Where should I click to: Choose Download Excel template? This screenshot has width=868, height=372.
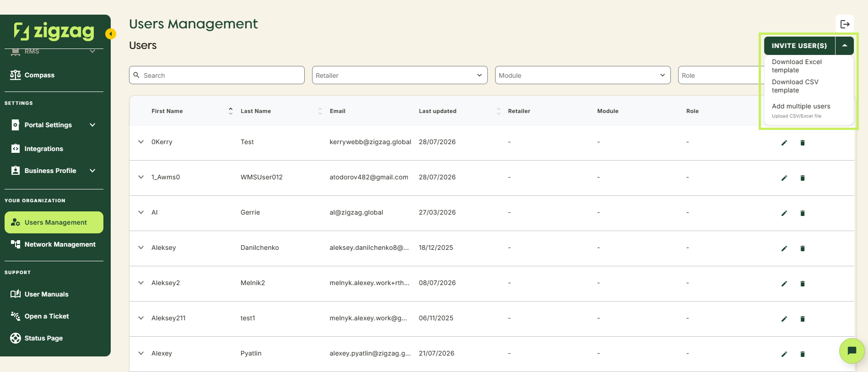pyautogui.click(x=797, y=66)
